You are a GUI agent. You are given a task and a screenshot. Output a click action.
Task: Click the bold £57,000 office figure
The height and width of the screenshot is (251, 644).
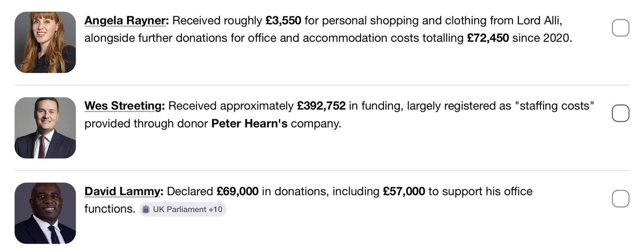(404, 191)
